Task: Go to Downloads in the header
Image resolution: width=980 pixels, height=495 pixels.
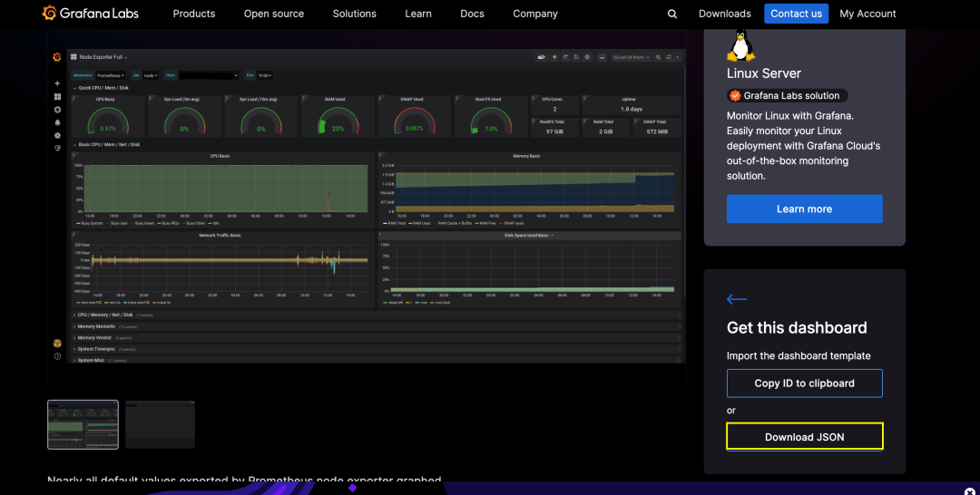Action: tap(724, 14)
